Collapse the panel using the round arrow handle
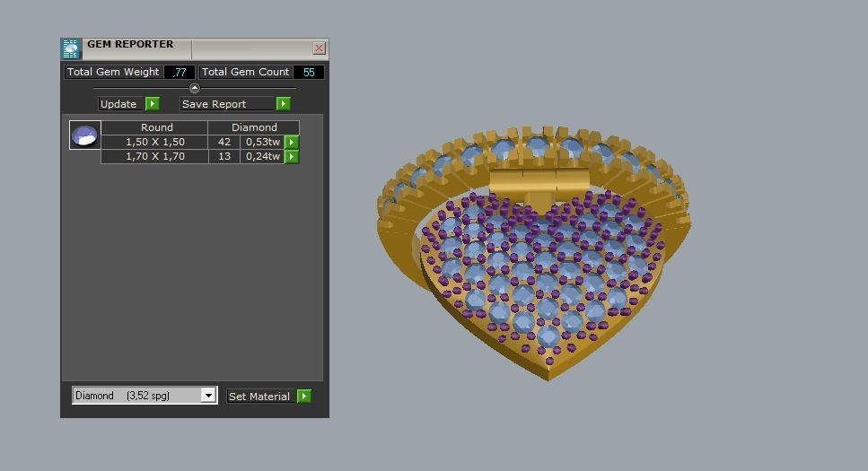Image resolution: width=868 pixels, height=471 pixels. point(194,87)
